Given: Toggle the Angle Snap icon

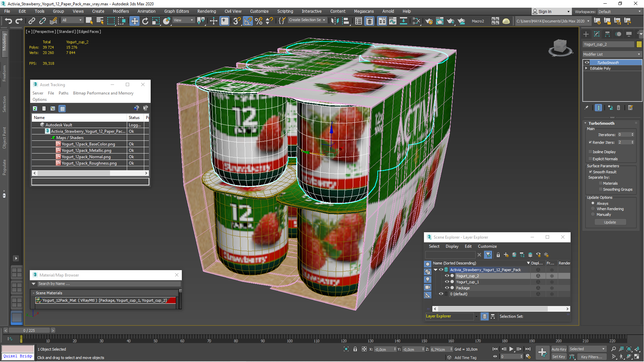Looking at the screenshot, I should [248, 21].
